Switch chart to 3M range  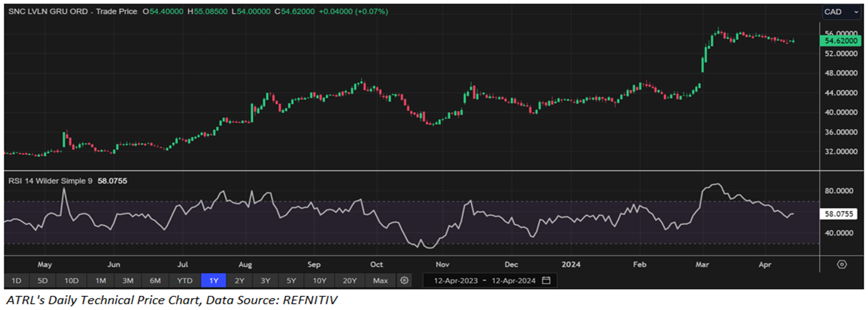click(127, 280)
